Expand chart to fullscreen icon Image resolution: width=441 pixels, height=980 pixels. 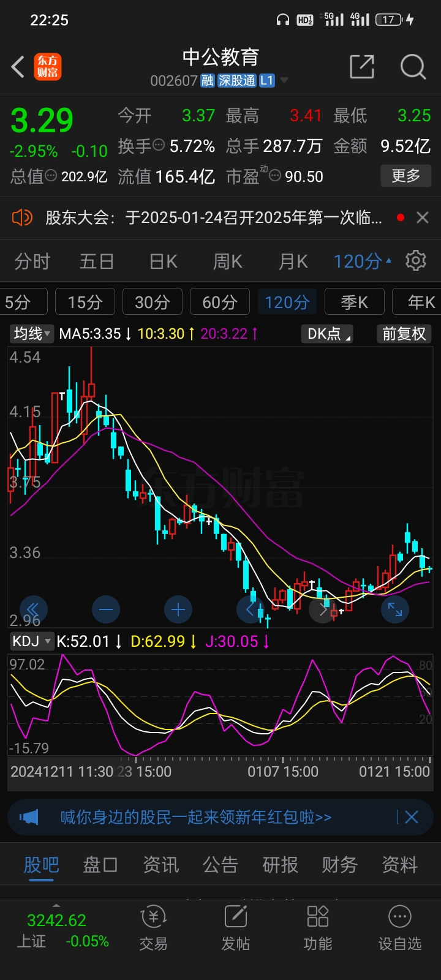395,609
